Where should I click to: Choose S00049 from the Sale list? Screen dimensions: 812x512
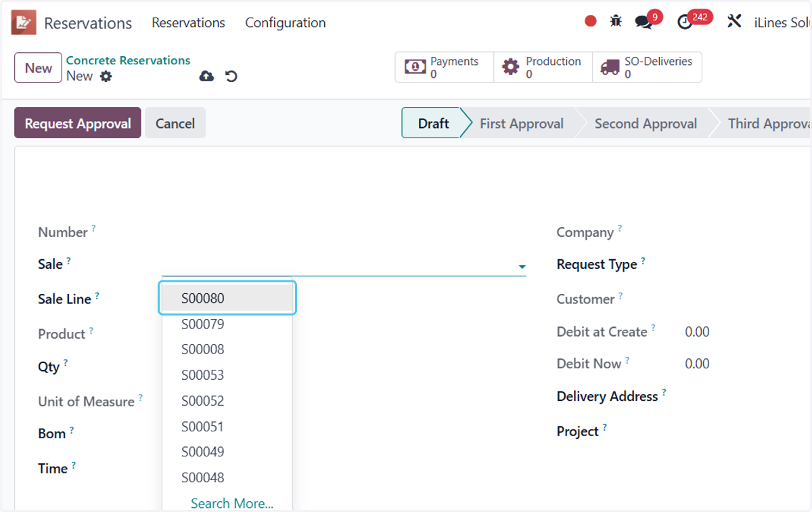[227, 452]
